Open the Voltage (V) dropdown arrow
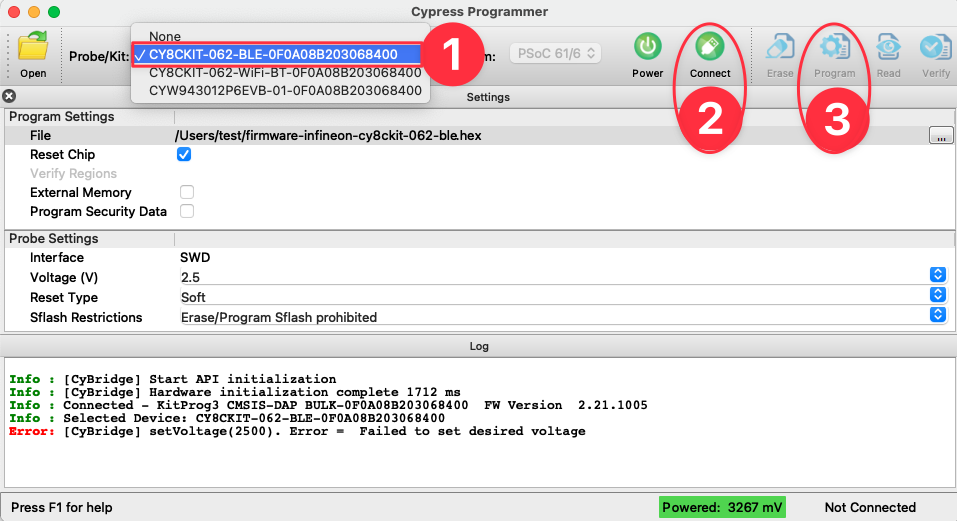 point(938,275)
